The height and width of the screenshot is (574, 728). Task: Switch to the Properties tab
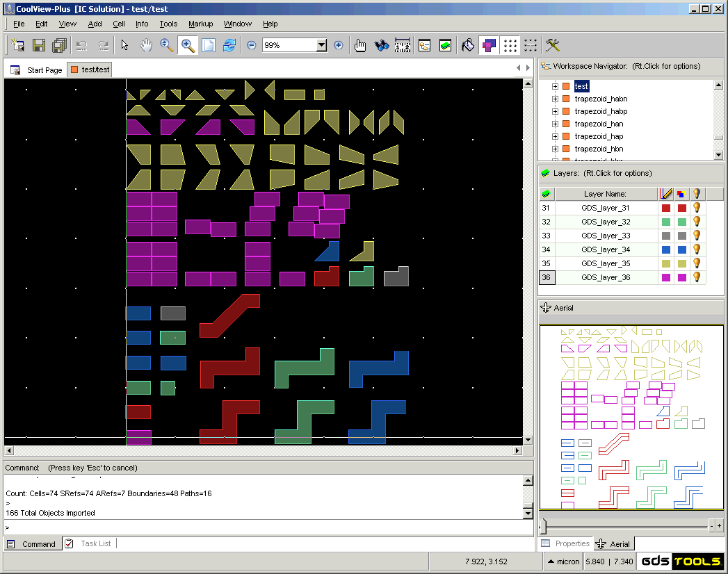(x=565, y=543)
